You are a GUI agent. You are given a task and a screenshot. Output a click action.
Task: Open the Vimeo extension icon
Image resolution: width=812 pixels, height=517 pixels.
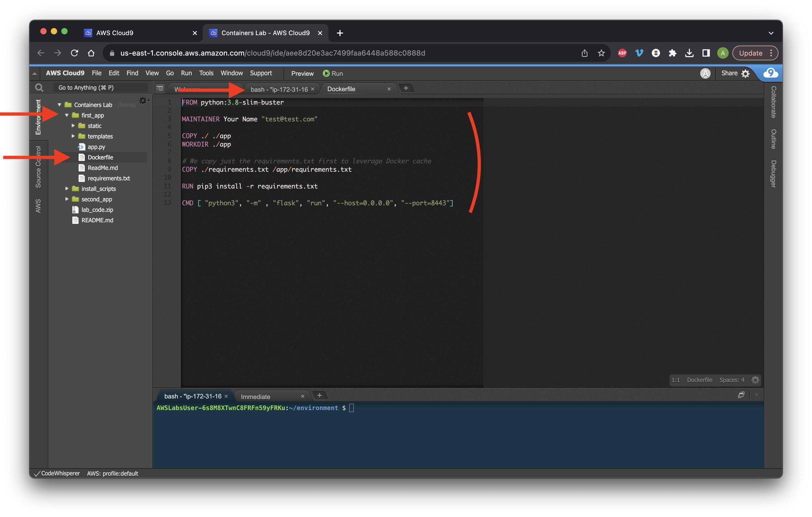(639, 53)
